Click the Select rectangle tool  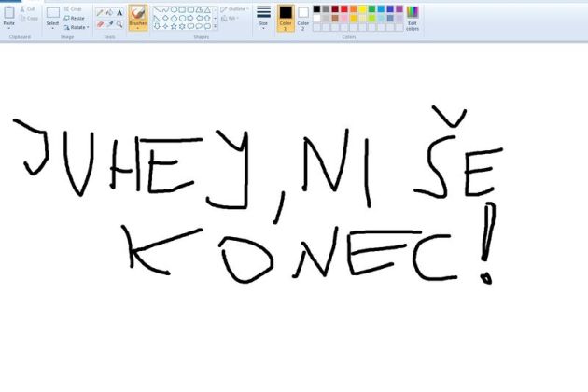(52, 13)
